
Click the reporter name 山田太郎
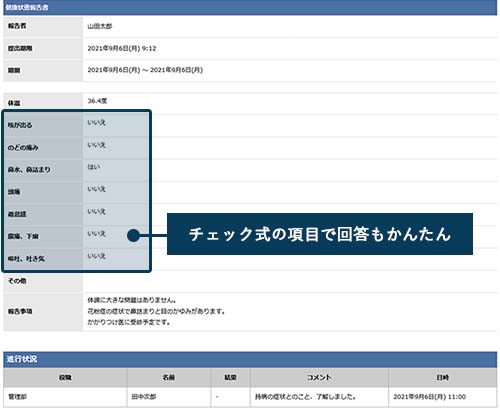100,26
